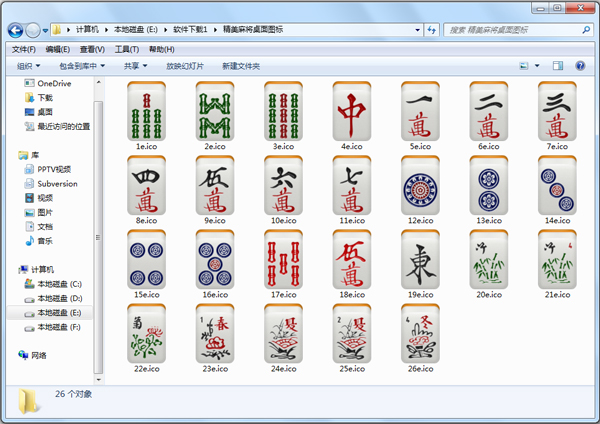Open the 工具(T) menu
The width and height of the screenshot is (600, 424).
tap(127, 49)
